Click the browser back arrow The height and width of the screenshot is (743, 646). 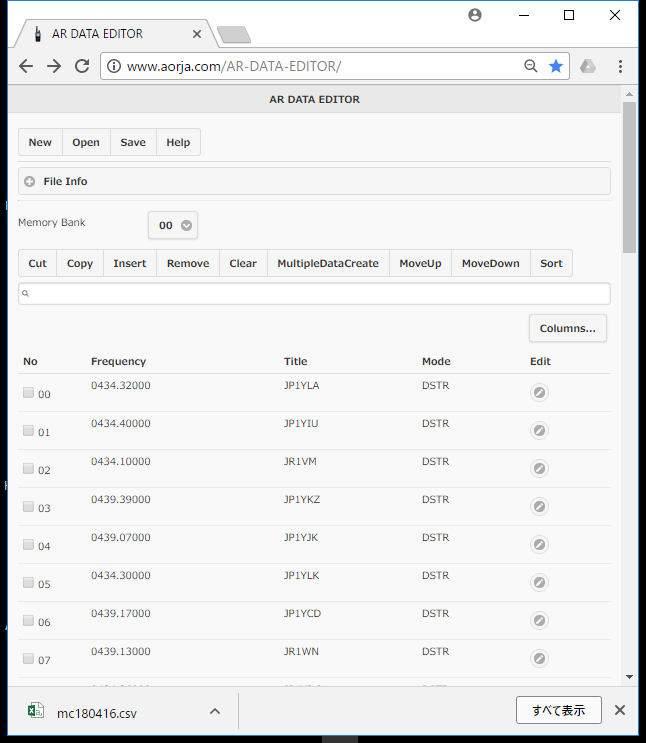tap(26, 66)
